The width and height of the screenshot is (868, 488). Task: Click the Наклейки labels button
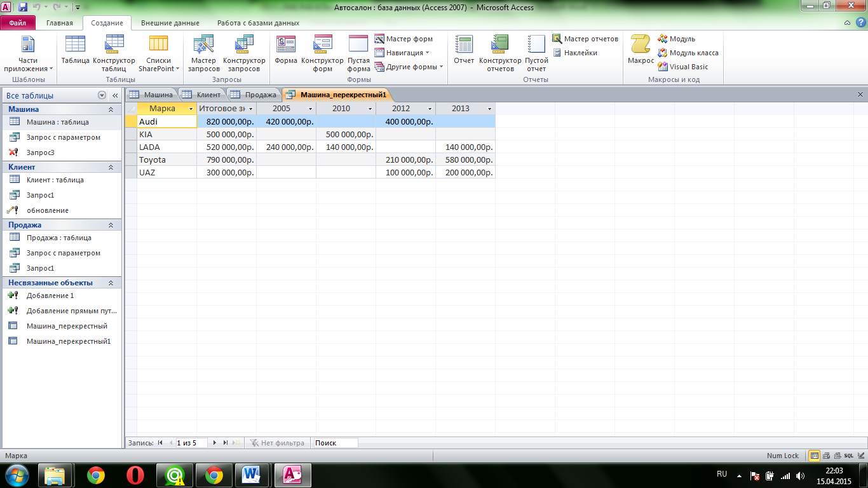(x=574, y=53)
